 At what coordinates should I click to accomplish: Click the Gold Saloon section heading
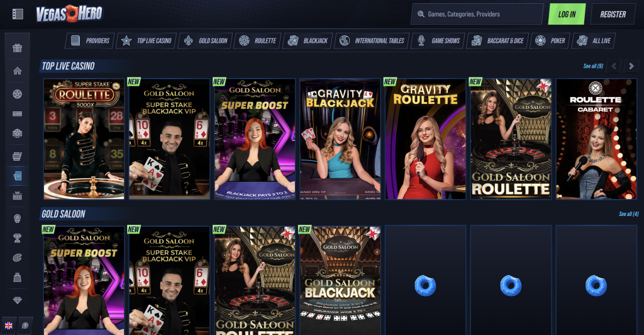click(x=64, y=213)
